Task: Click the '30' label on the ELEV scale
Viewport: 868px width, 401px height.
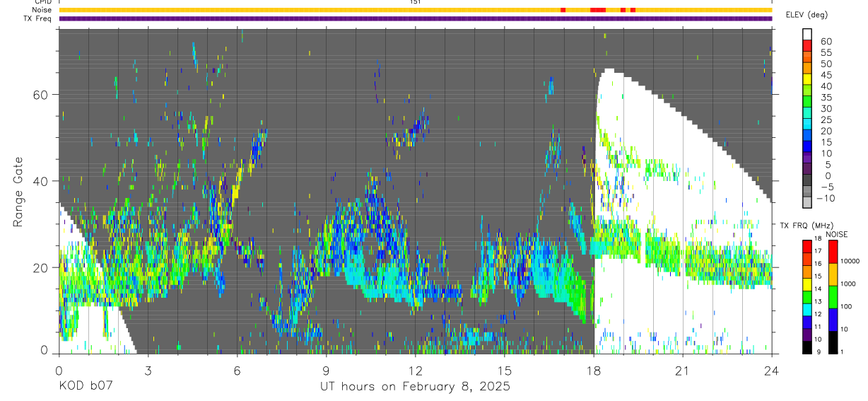Action: point(826,108)
